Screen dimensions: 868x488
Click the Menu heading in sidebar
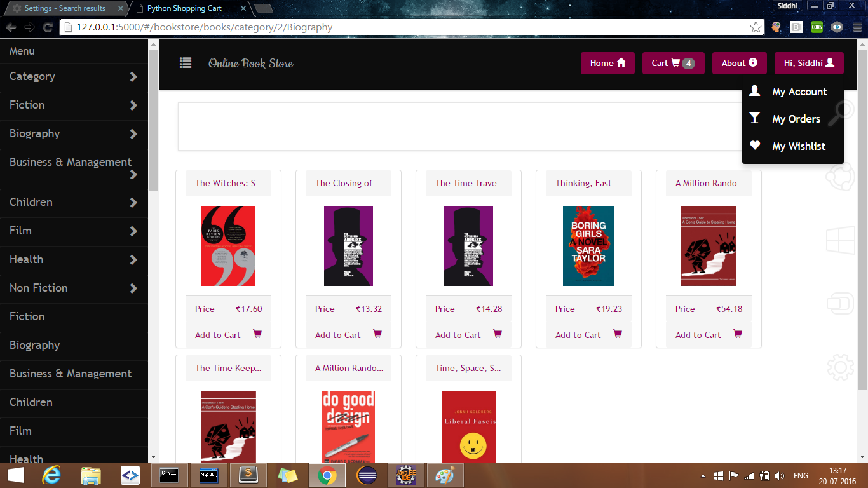click(x=22, y=51)
